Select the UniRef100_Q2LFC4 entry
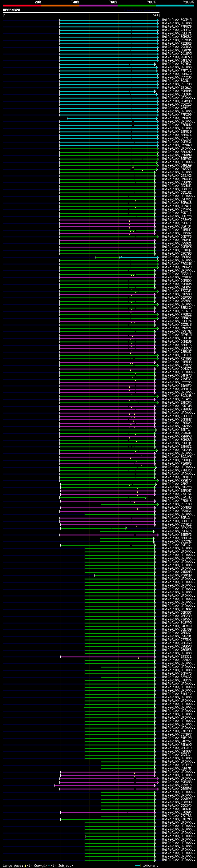The width and height of the screenshot is (197, 868). pyautogui.click(x=177, y=321)
